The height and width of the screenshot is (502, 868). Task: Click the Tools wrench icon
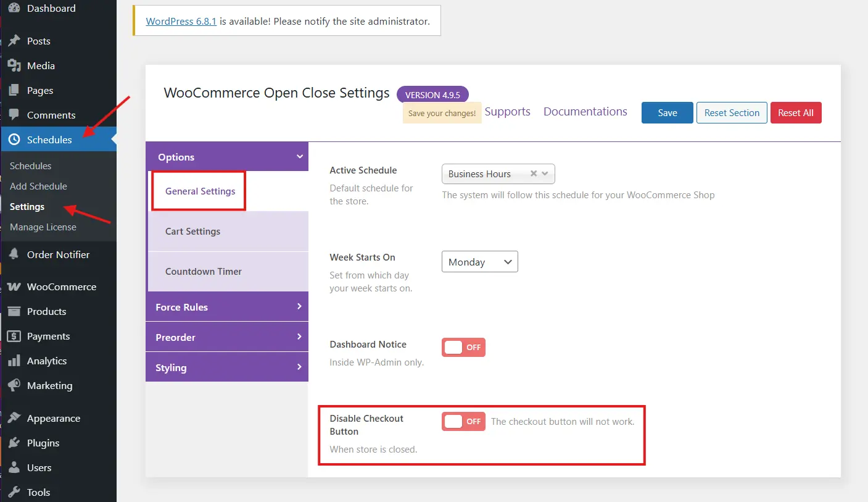(14, 493)
